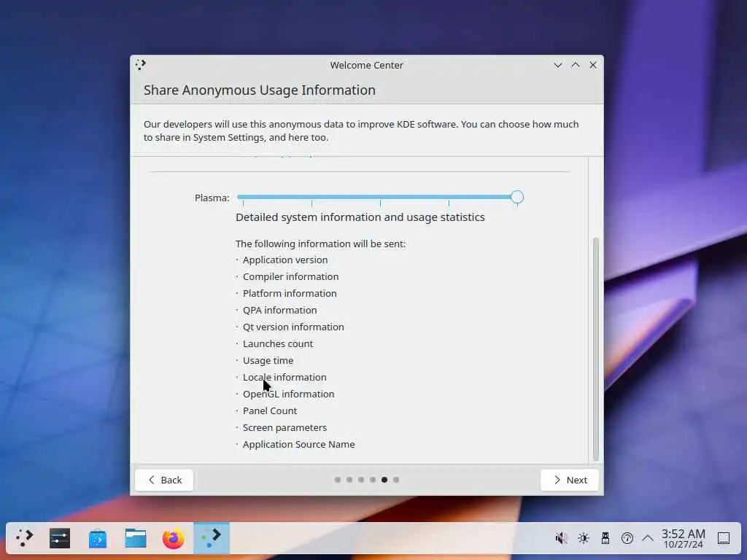Click 'Detailed system information and usage statistics' label
Viewport: 747px width, 560px height.
click(360, 217)
